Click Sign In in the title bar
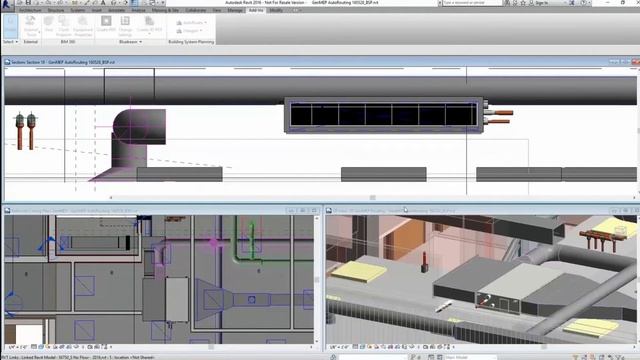Screen dimensions: 640x360 [541, 3]
